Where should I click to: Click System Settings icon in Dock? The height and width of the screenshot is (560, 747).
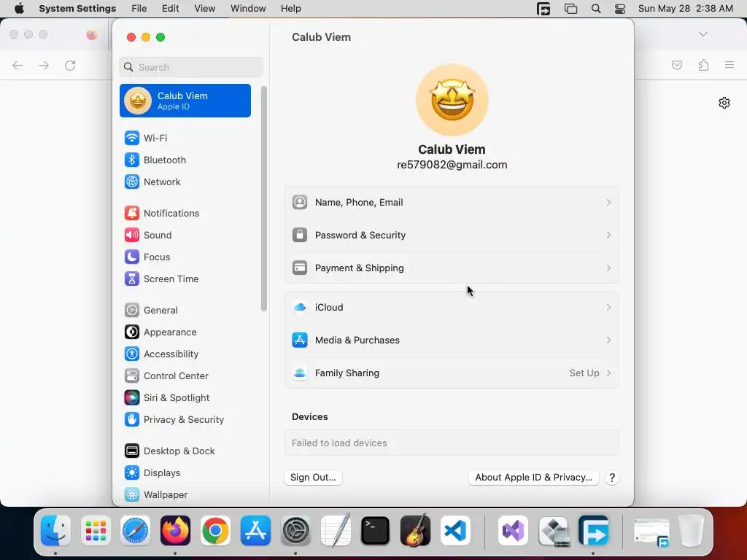[295, 531]
